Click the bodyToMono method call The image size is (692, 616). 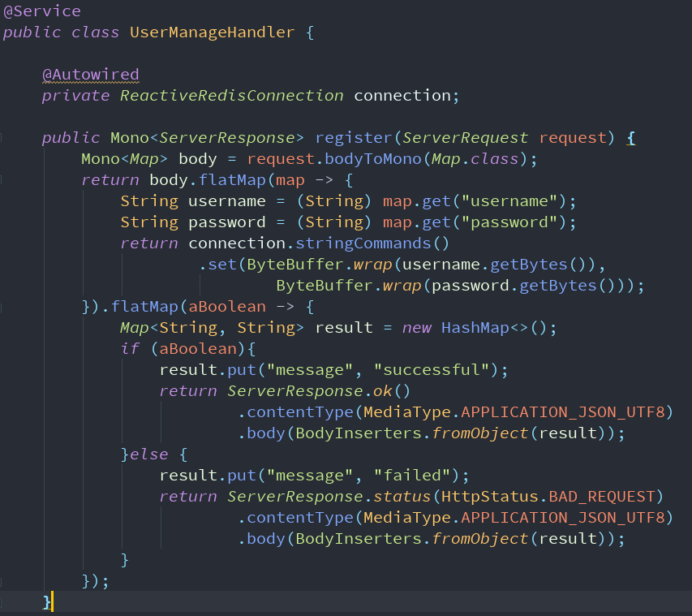point(373,159)
